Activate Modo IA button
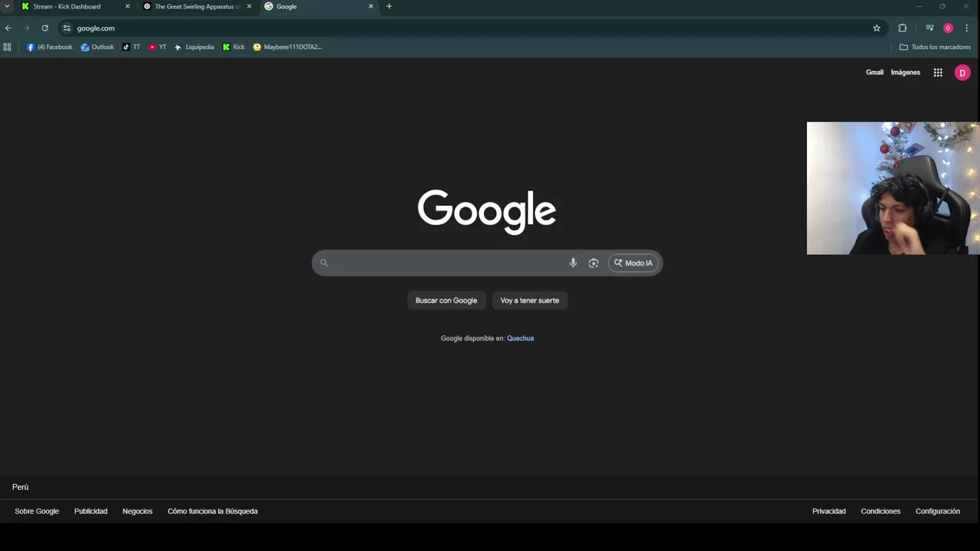Viewport: 980px width, 551px height. pos(633,262)
